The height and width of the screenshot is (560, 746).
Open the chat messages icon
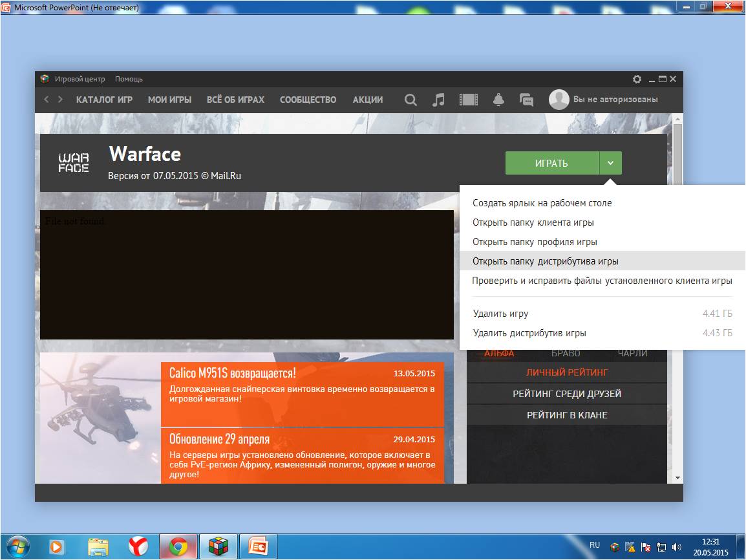(526, 100)
